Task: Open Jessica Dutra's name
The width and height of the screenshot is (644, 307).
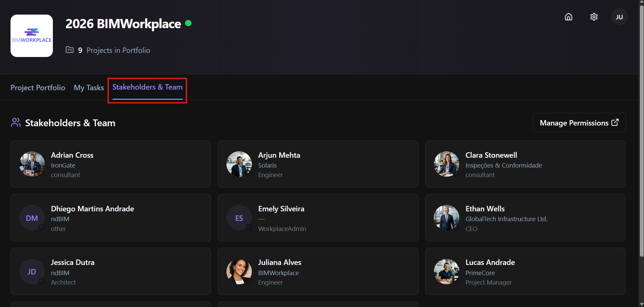Action: pyautogui.click(x=73, y=262)
